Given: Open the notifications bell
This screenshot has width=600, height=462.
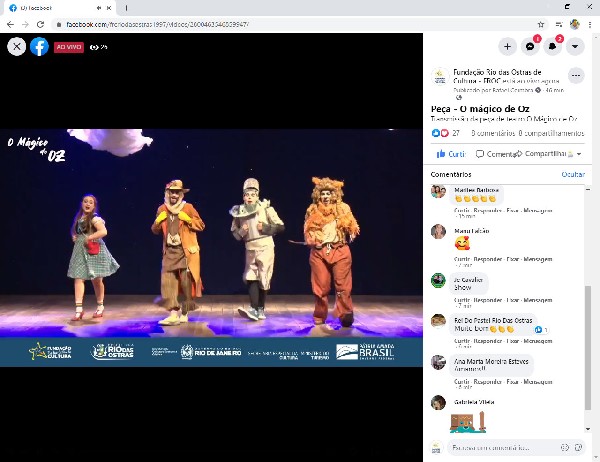Looking at the screenshot, I should tap(552, 46).
